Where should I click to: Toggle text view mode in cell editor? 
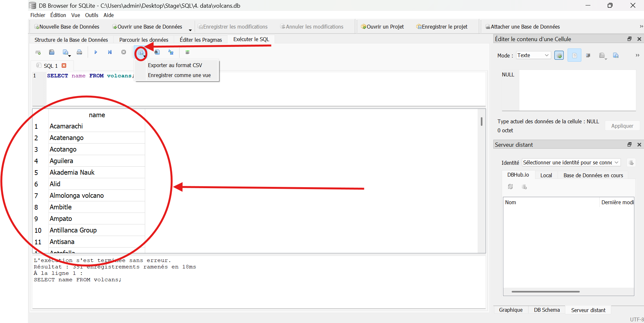pyautogui.click(x=574, y=55)
